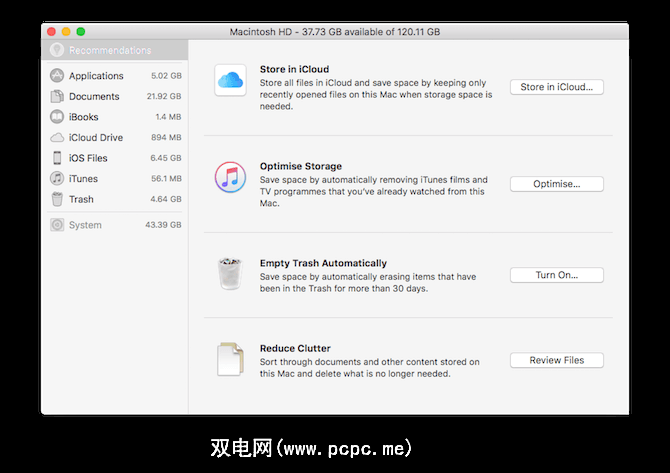The width and height of the screenshot is (670, 473).
Task: Click the 21.92 GB size value
Action: pyautogui.click(x=164, y=96)
